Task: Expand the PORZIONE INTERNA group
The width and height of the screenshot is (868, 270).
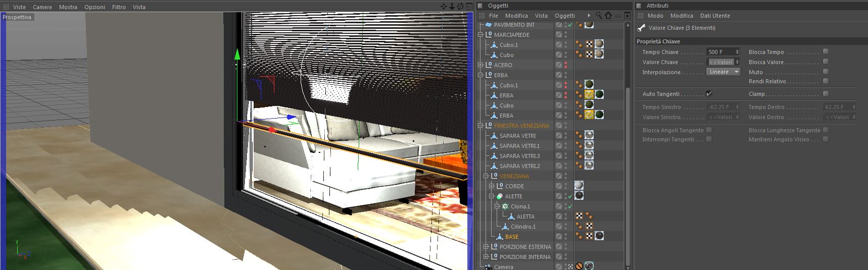Action: pyautogui.click(x=486, y=257)
